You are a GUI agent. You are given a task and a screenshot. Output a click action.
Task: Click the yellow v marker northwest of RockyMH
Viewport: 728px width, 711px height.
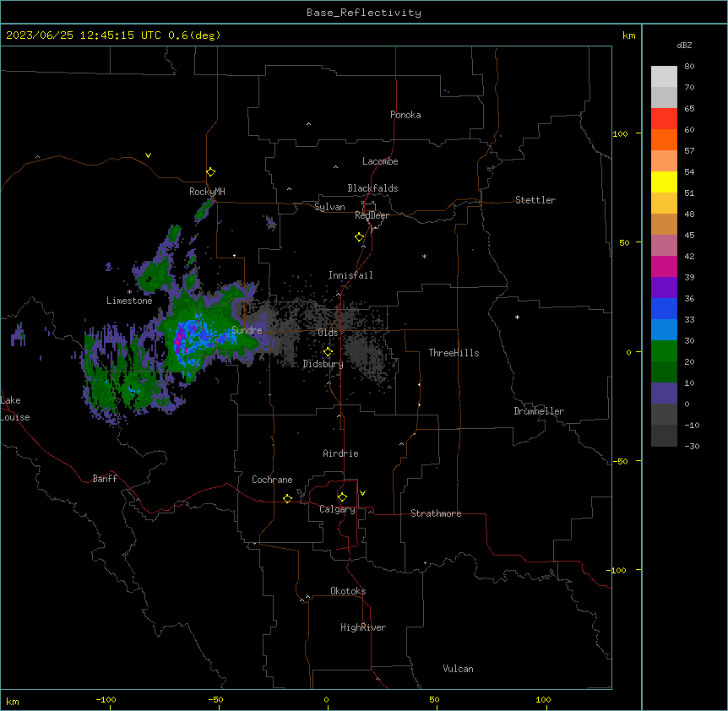148,155
